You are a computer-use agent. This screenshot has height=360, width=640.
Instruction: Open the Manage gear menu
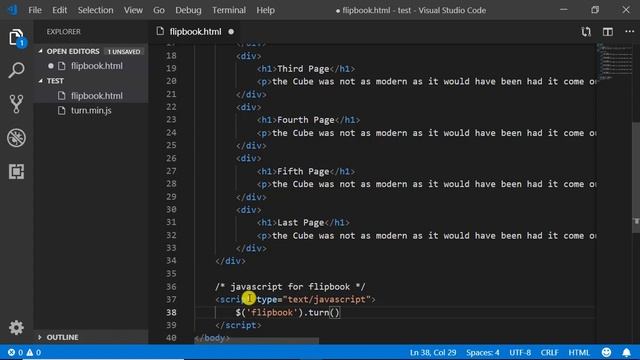tap(16, 327)
